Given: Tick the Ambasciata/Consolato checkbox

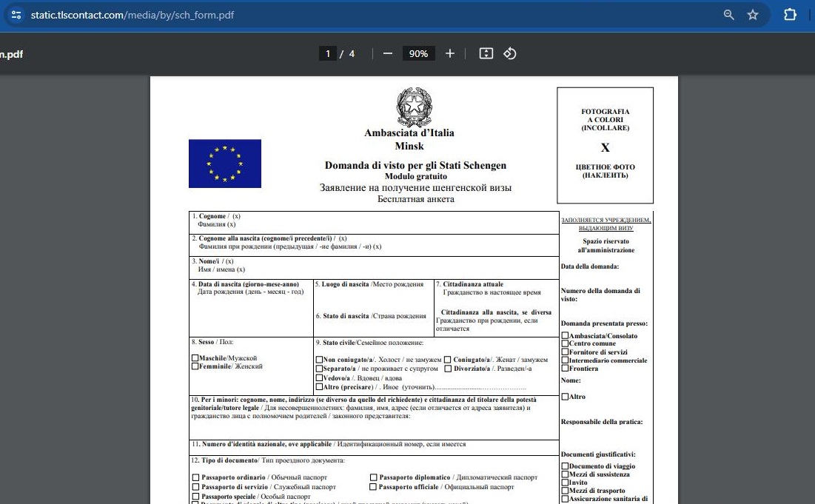Looking at the screenshot, I should point(565,336).
